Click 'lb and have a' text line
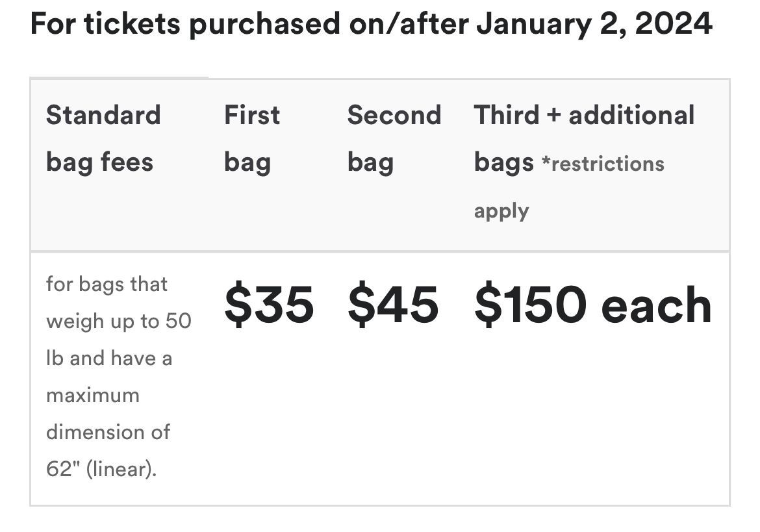Image resolution: width=760 pixels, height=532 pixels. tap(109, 358)
